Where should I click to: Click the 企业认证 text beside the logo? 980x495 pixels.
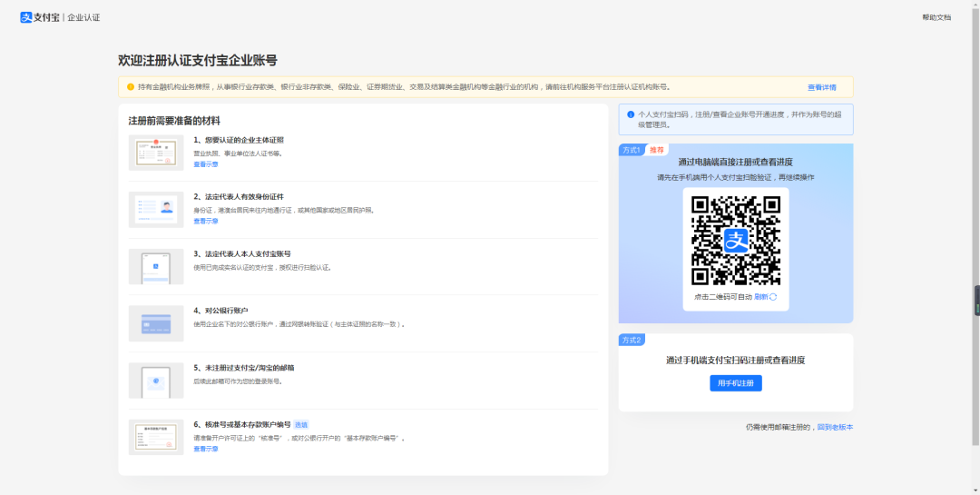tap(83, 17)
